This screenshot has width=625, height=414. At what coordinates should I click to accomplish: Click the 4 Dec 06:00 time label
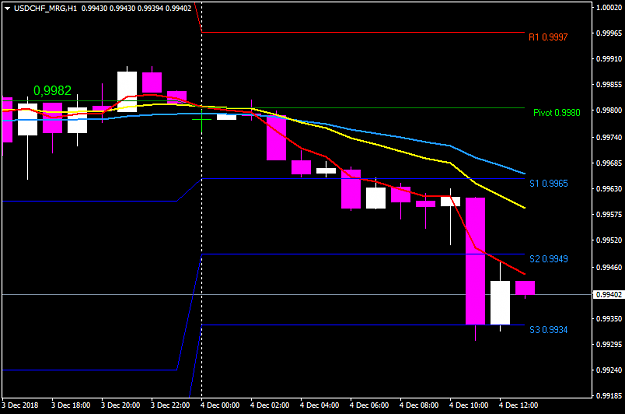point(370,405)
